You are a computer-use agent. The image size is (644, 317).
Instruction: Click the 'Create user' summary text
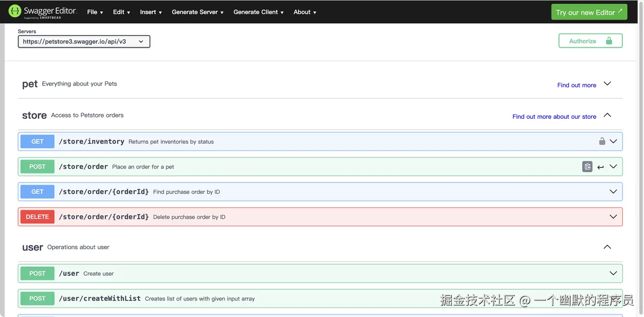[99, 274]
